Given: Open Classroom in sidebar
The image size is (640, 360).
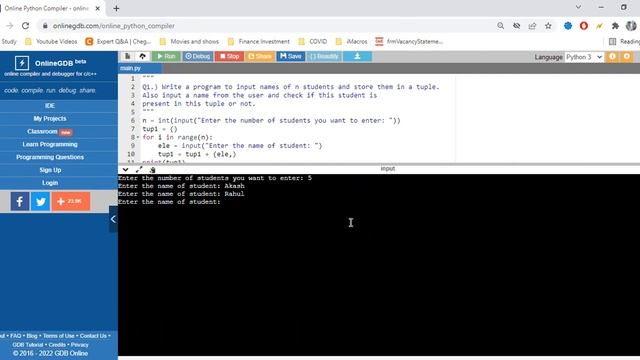Looking at the screenshot, I should pyautogui.click(x=50, y=131).
